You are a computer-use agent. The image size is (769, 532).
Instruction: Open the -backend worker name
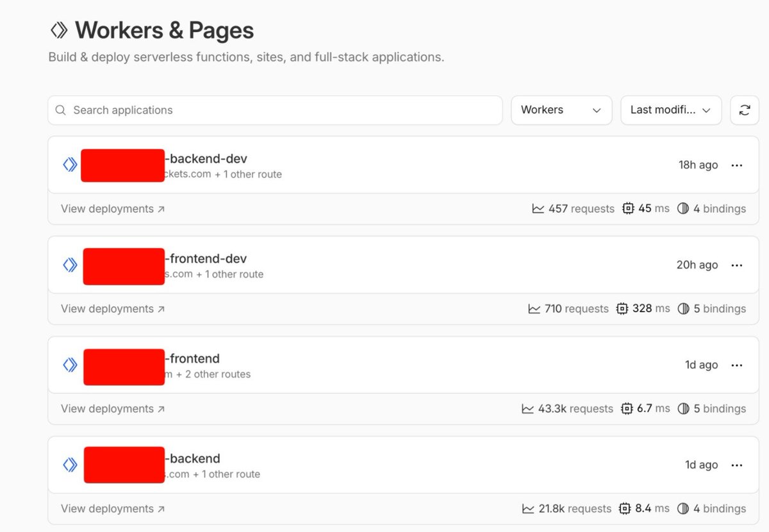pos(192,458)
